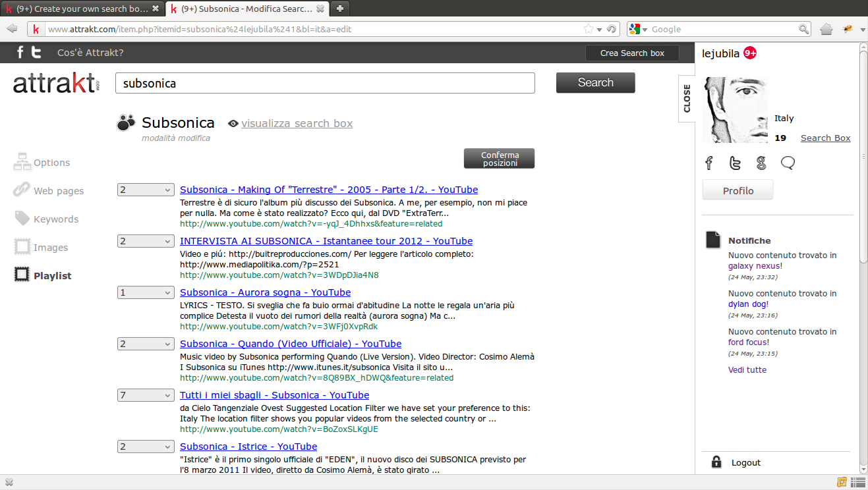Click the Profilo button
The width and height of the screenshot is (868, 490).
pyautogui.click(x=738, y=190)
